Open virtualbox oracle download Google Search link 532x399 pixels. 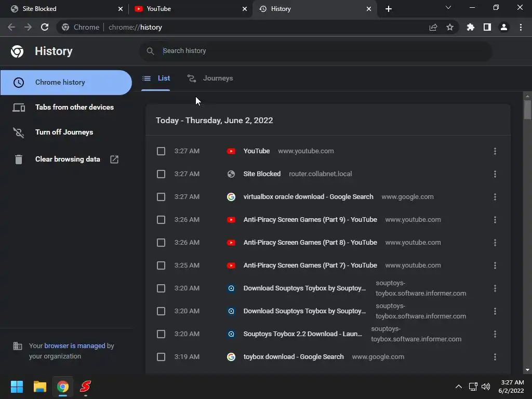coord(309,197)
